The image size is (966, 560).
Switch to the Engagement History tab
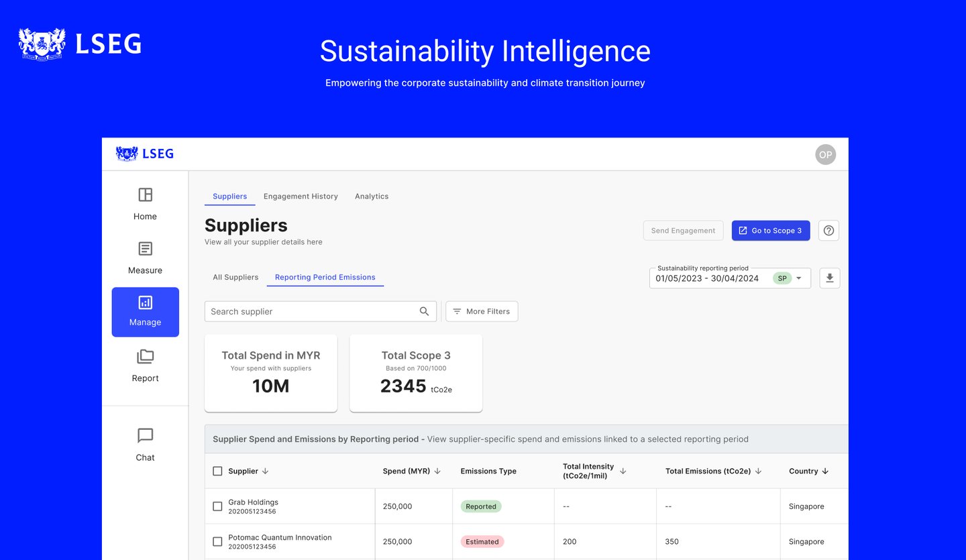tap(301, 197)
